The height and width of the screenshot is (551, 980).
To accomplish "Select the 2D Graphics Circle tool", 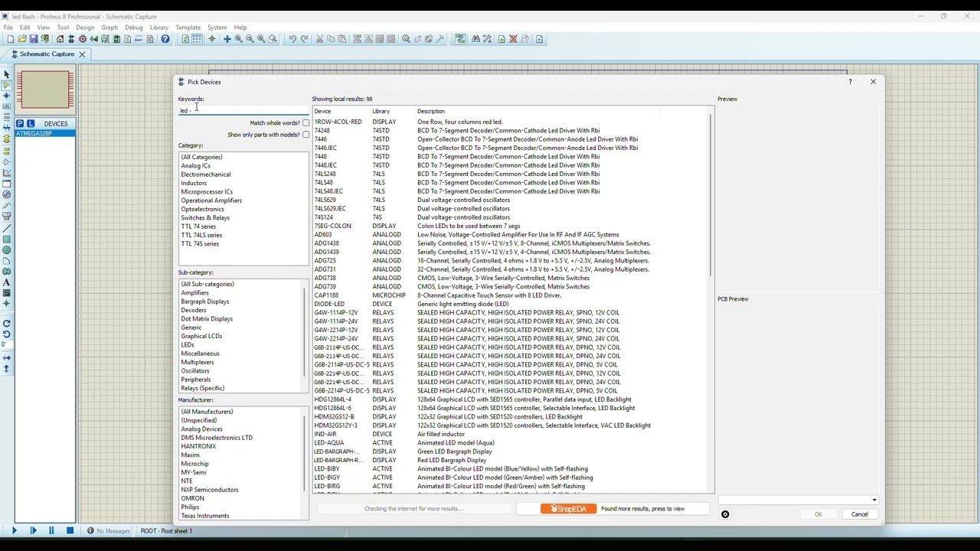I will coord(7,250).
